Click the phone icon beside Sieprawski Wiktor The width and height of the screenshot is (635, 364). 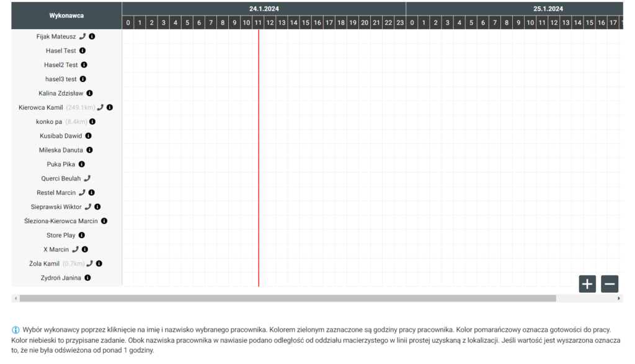[88, 207]
